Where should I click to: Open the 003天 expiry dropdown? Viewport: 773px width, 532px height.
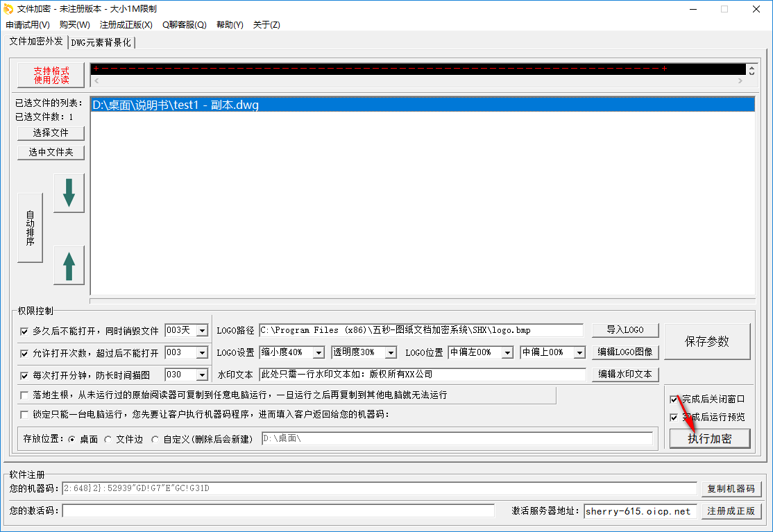(x=202, y=331)
